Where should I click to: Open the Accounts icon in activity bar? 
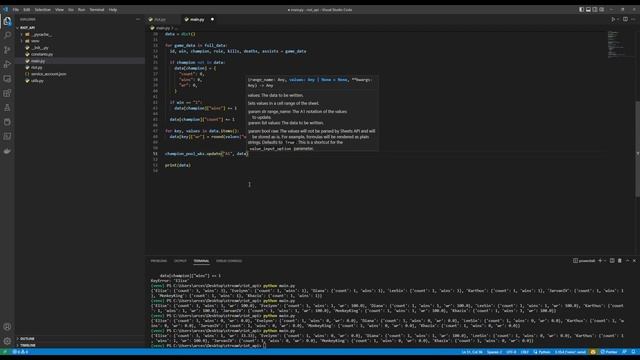pyautogui.click(x=7, y=327)
